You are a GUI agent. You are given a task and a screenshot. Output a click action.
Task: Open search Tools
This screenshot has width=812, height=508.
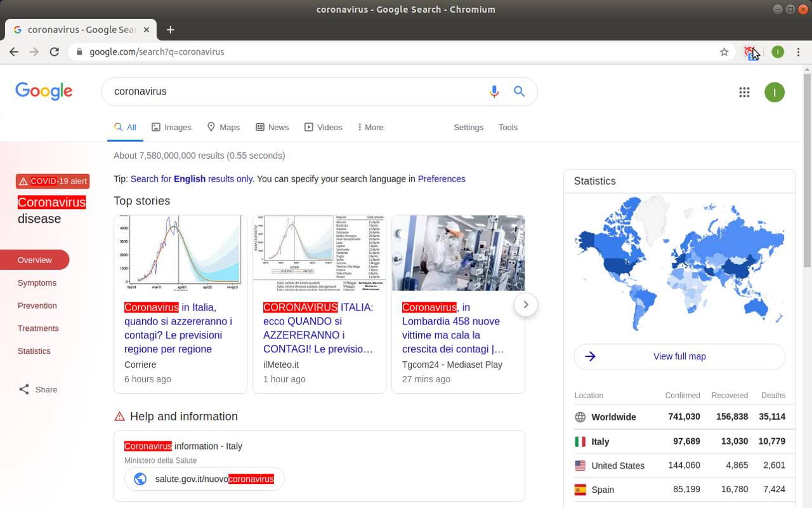[x=508, y=128]
